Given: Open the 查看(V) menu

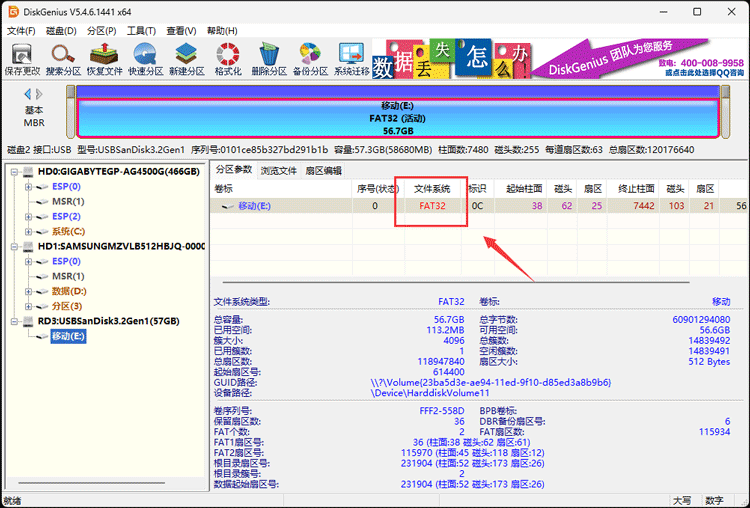Looking at the screenshot, I should [181, 31].
